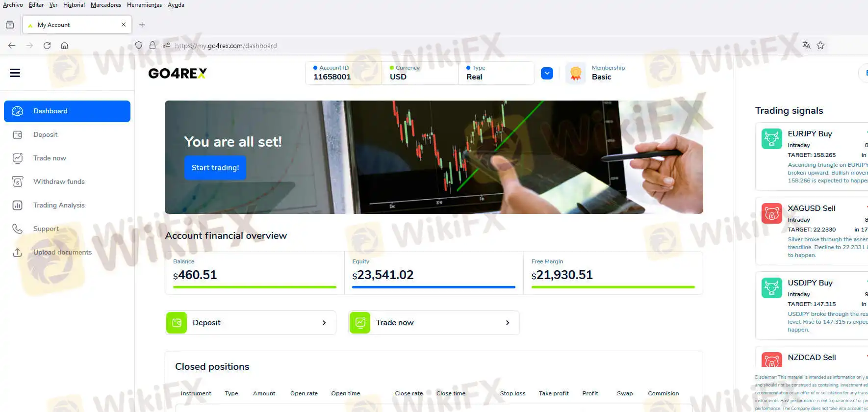Click the Profit column header
Screen dimensions: 868x412
tap(590, 393)
